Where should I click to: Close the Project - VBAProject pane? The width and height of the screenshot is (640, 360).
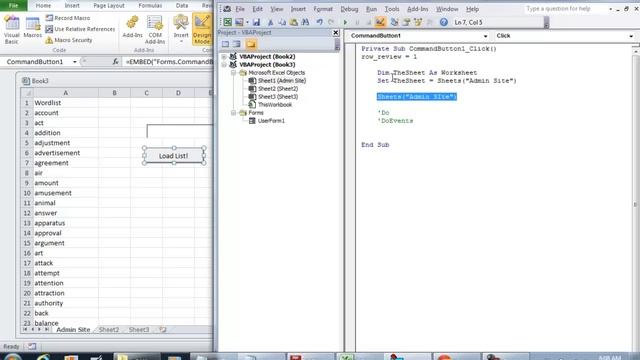336,33
